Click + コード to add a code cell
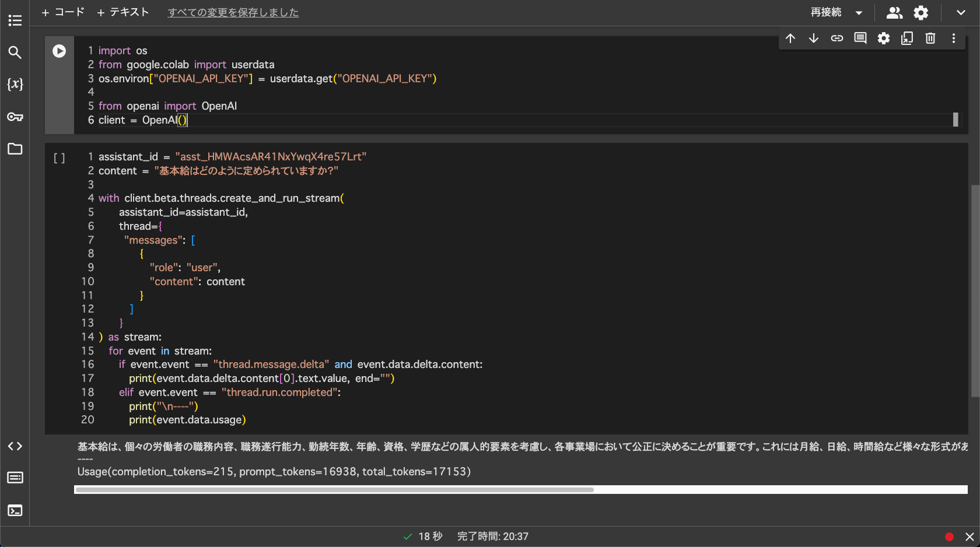 [x=62, y=12]
